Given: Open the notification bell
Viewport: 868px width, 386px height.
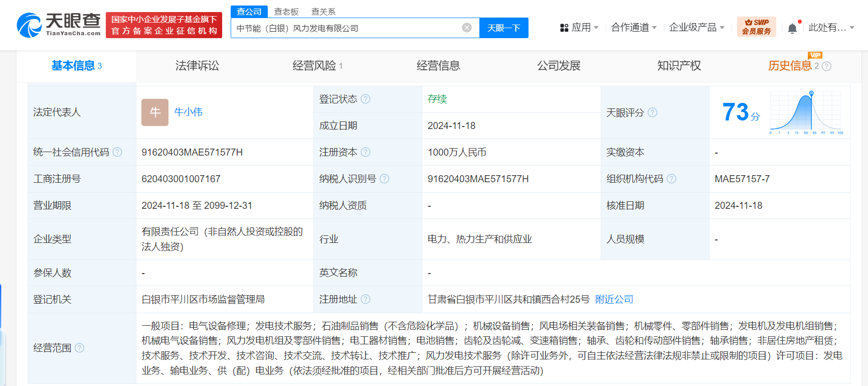Looking at the screenshot, I should [792, 28].
